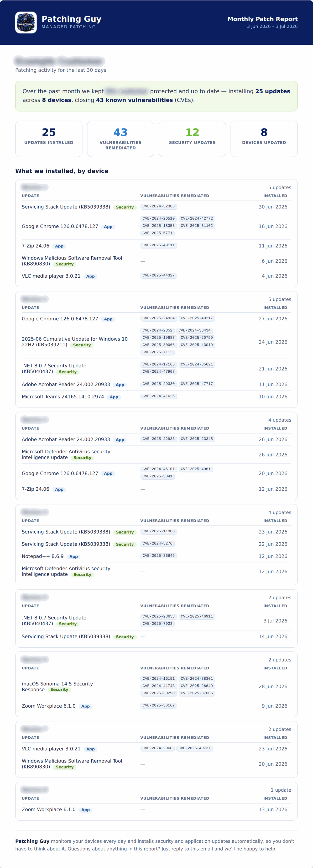
Task: Click the "27 Jun 2026" installed date
Action: click(273, 319)
